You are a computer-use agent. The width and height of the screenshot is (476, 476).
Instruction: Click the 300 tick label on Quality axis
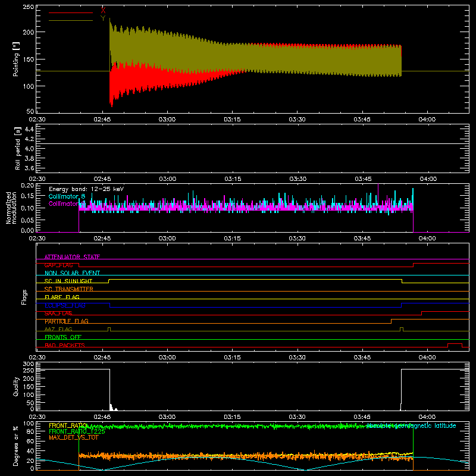(29, 364)
